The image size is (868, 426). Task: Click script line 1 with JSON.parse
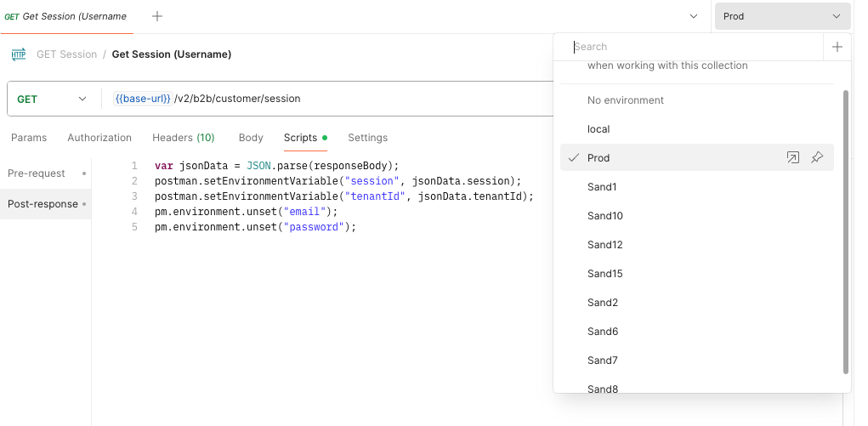pos(277,166)
